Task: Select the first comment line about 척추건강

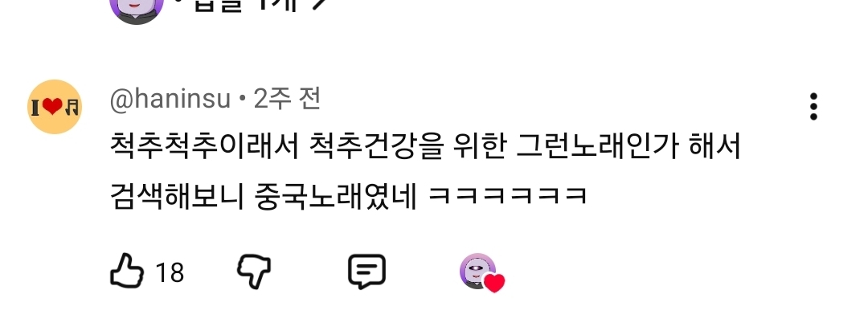Action: (x=425, y=147)
